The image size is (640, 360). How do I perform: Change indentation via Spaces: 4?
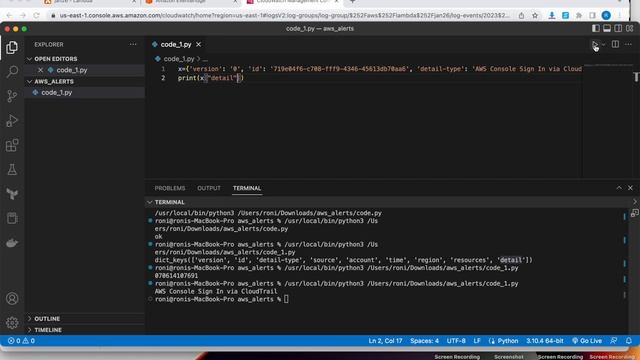pos(424,341)
